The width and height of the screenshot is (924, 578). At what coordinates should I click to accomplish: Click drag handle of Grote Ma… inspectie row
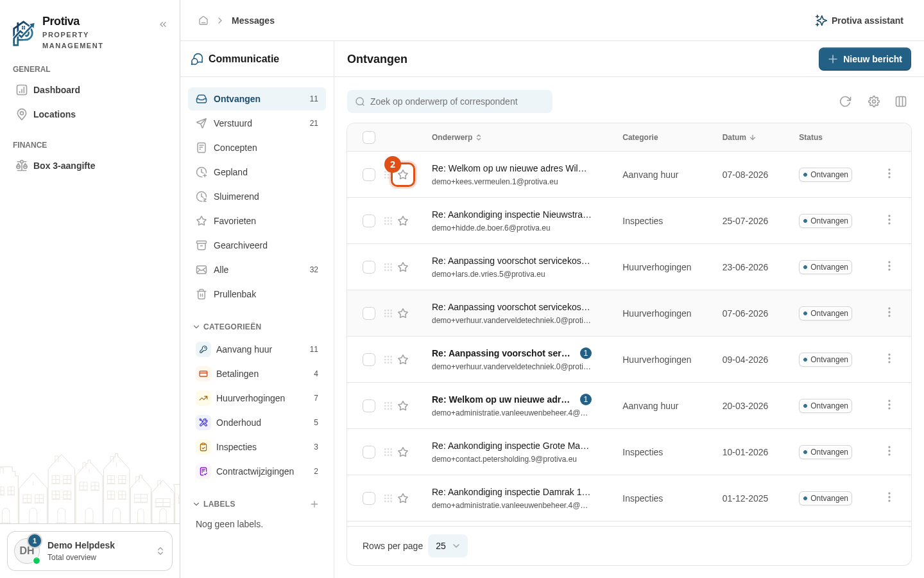(x=388, y=452)
